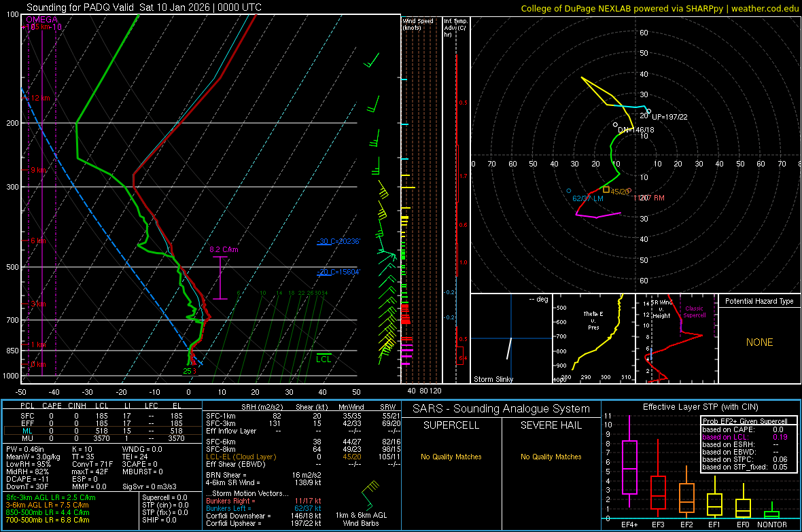Click the maxT = 42F value
Screen dimensions: 802x532
tap(90, 472)
